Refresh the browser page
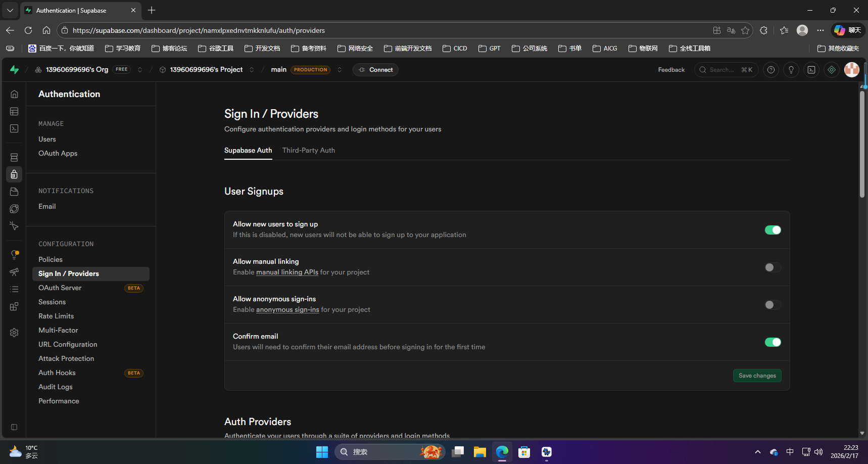Viewport: 868px width, 464px height. (x=28, y=30)
